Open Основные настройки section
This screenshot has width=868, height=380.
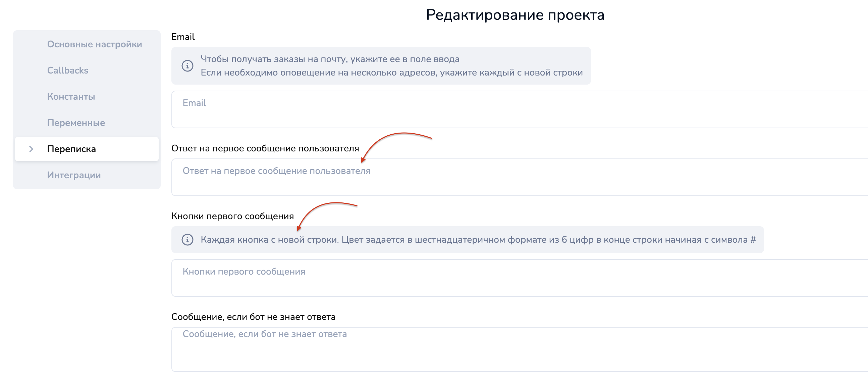click(x=94, y=44)
